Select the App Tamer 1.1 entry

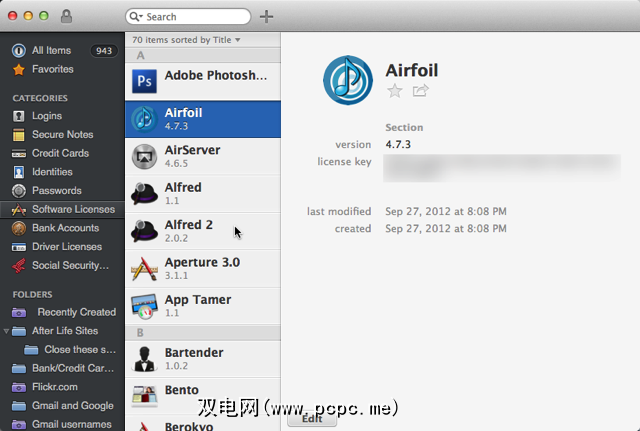pyautogui.click(x=203, y=306)
